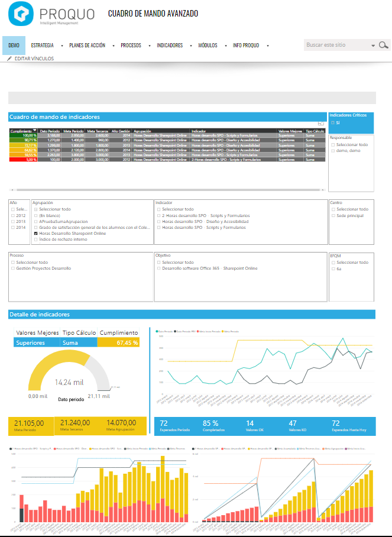Viewport: 392px width, 537px height.
Task: Check the 2012 year filter
Action: 13,216
